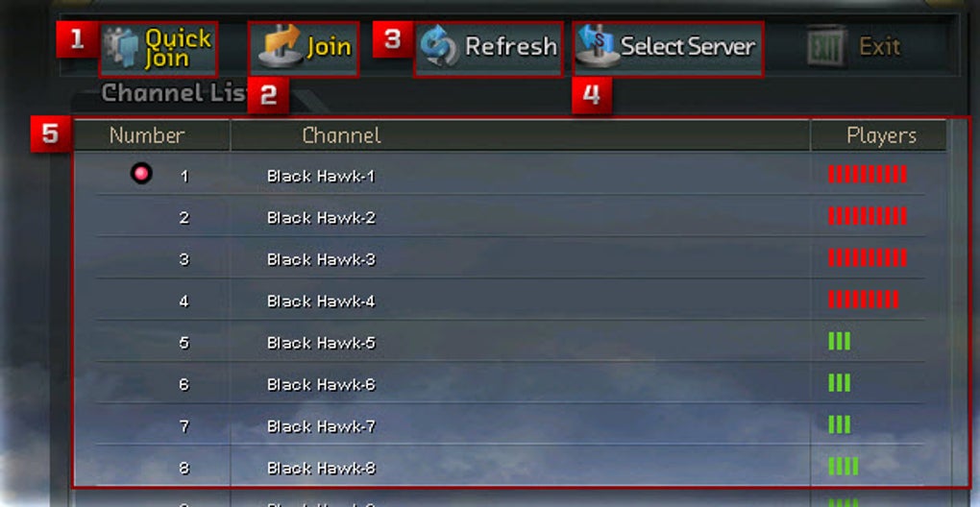Select the red radio dot on channel 1

142,174
